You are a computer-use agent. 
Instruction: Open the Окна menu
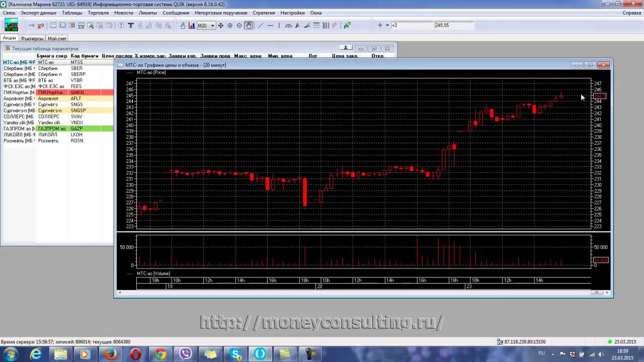316,13
